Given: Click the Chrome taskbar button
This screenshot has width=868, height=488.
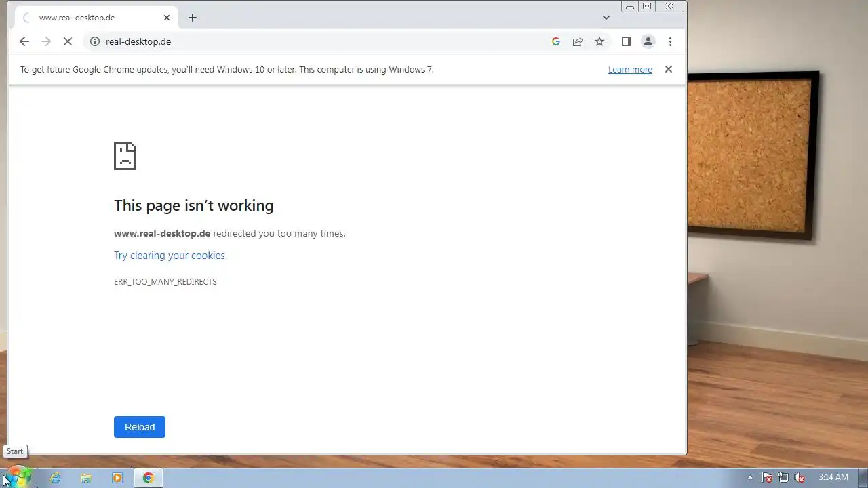Looking at the screenshot, I should 149,478.
